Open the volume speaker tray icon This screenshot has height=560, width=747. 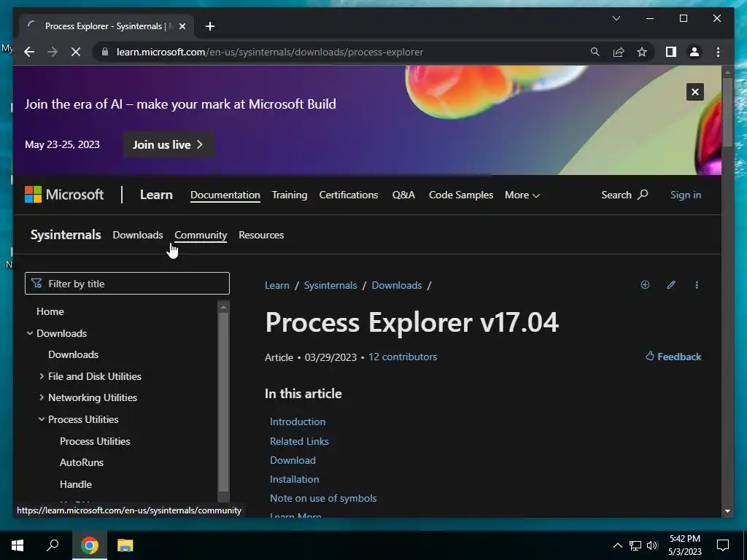coord(652,545)
